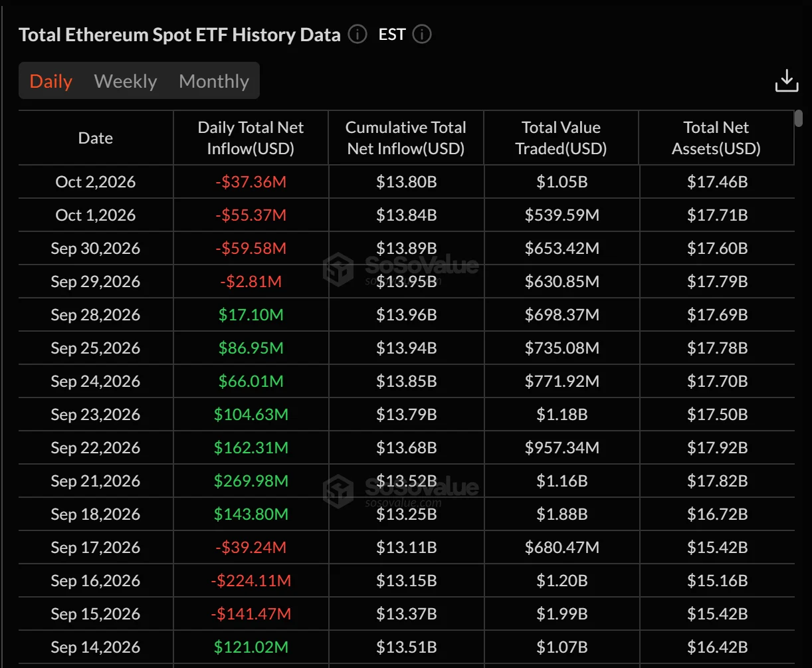Click the $13.11B cumulative inflow cell

point(406,547)
